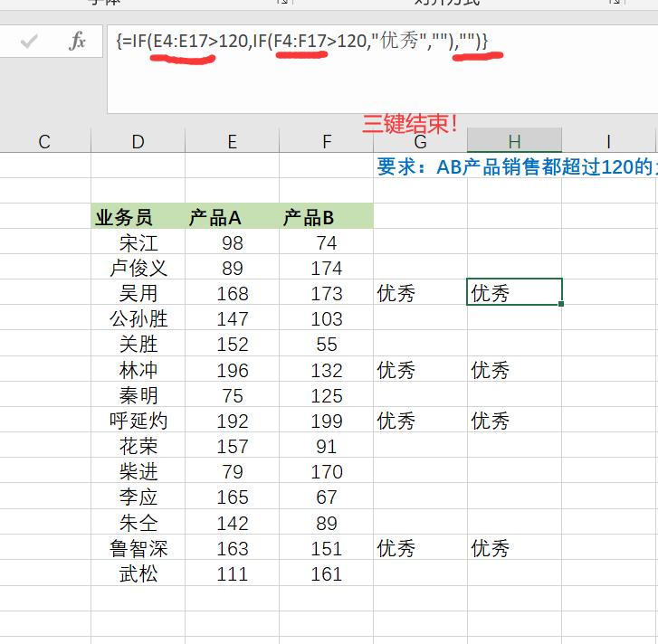Select column E header
The height and width of the screenshot is (644, 658).
[232, 142]
